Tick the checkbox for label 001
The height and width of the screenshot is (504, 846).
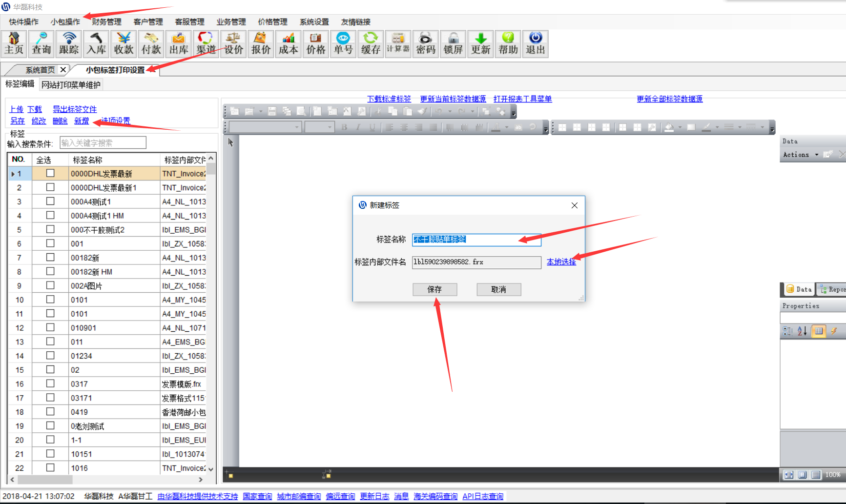tap(50, 243)
